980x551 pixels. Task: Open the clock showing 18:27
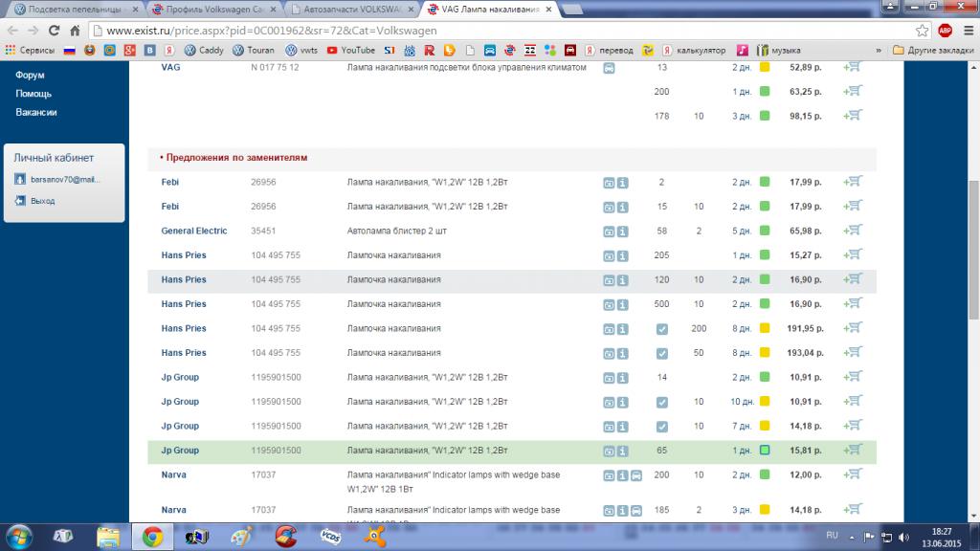coord(942,538)
